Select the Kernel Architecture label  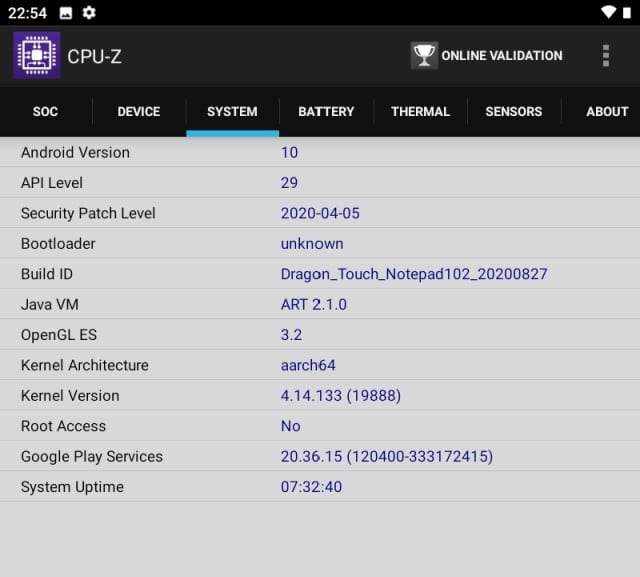tap(85, 365)
